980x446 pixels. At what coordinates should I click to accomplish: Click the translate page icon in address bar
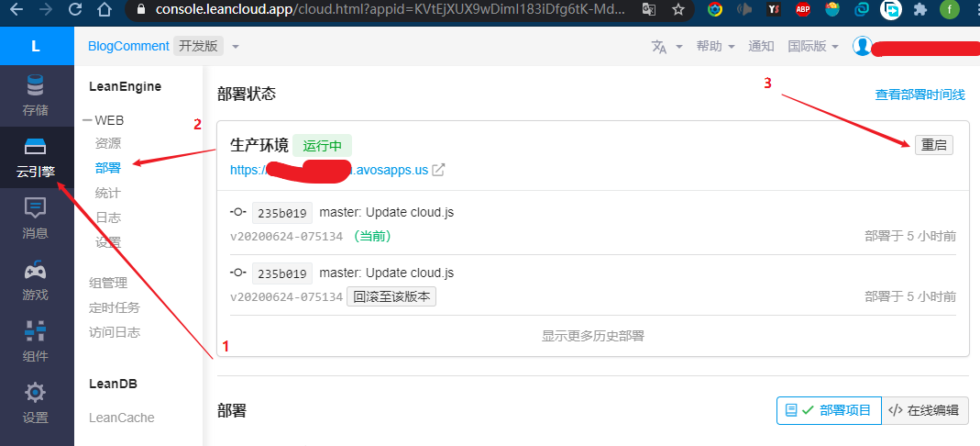[x=649, y=9]
